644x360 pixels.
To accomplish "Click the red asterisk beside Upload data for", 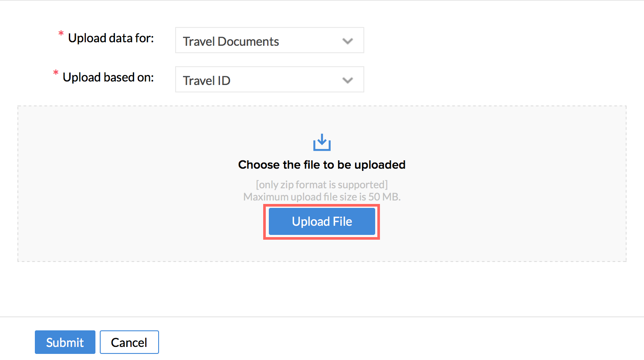I will click(61, 34).
